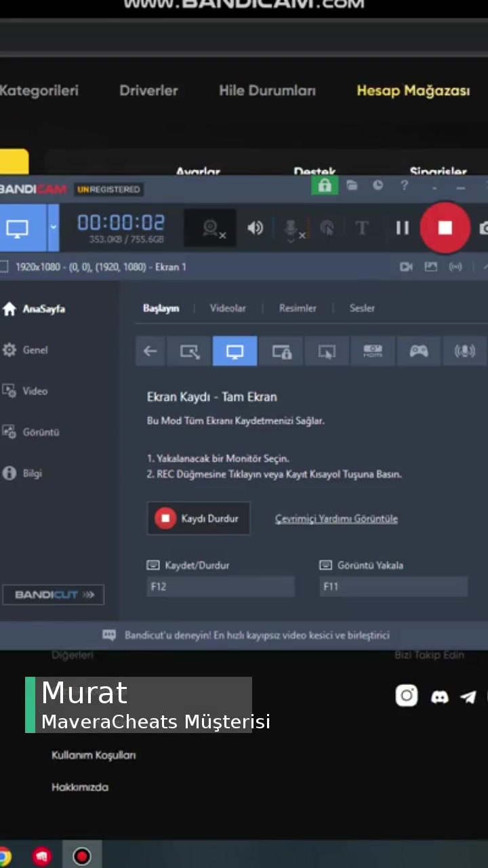Click the 00:00:02 recording timer
This screenshot has height=868, width=488.
tap(121, 222)
